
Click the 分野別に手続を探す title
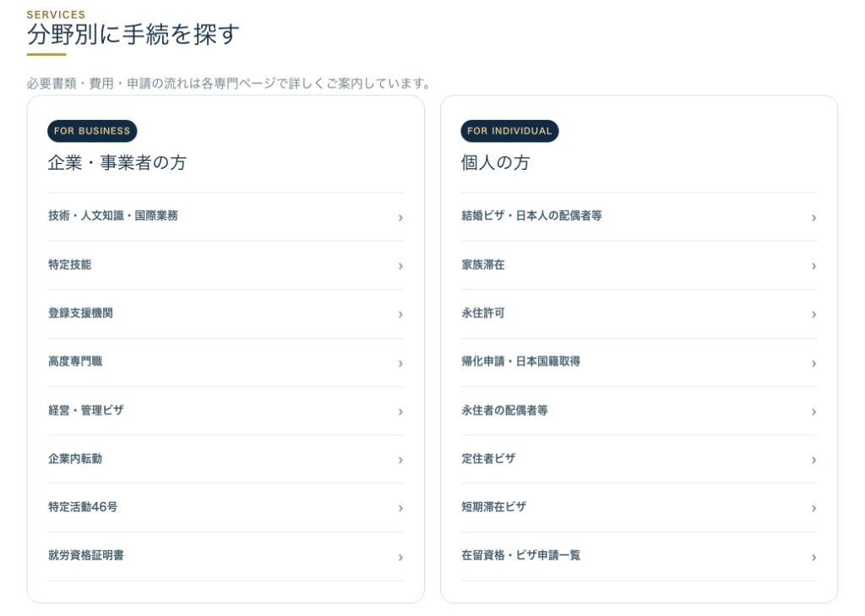[x=133, y=34]
